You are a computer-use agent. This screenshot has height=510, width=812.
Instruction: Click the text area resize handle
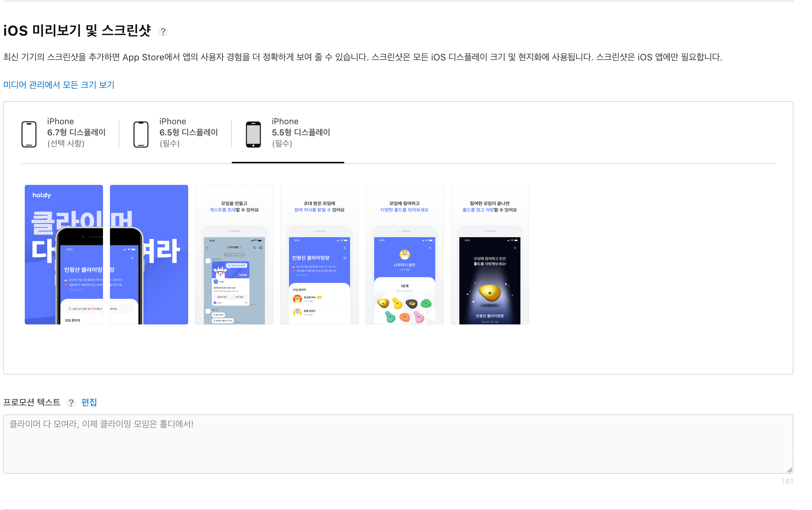[790, 470]
